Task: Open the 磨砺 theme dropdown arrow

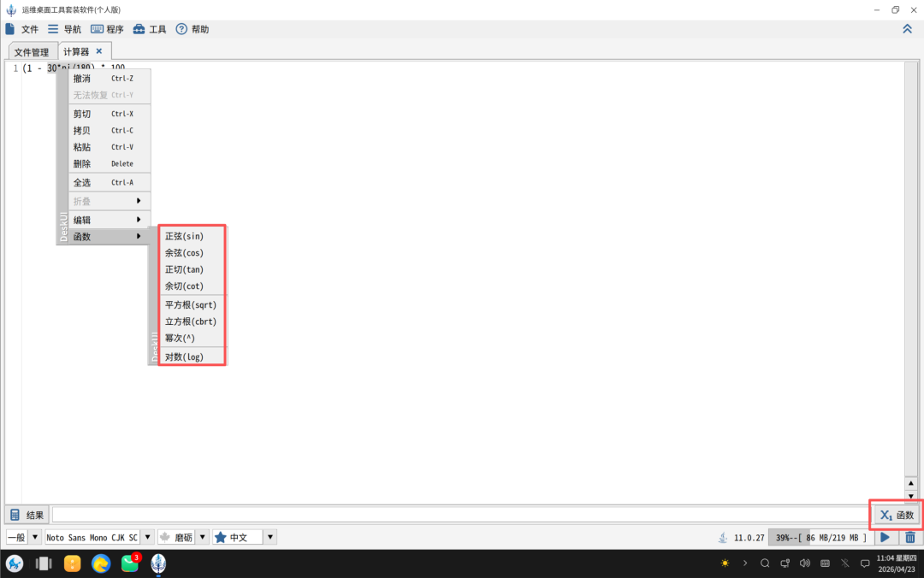Action: tap(202, 537)
